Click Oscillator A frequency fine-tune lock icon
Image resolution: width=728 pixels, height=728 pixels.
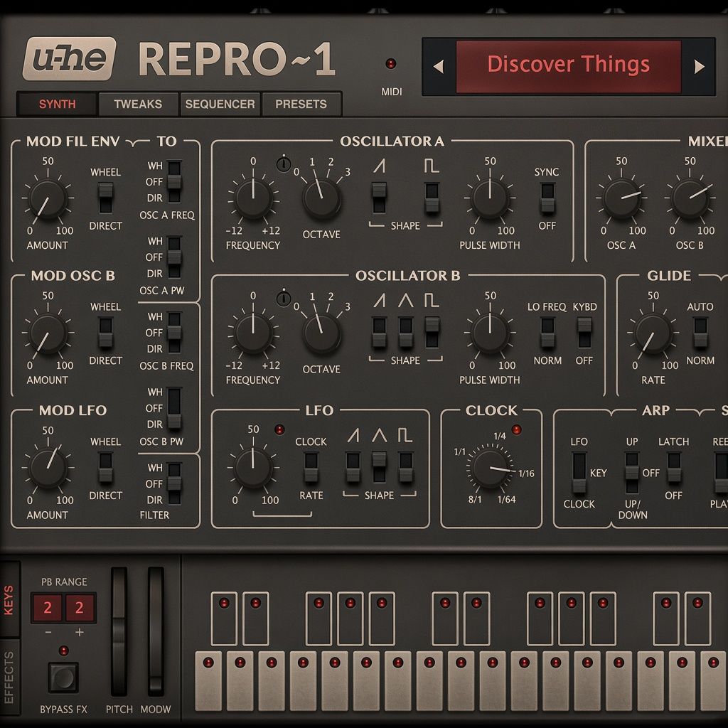[284, 164]
